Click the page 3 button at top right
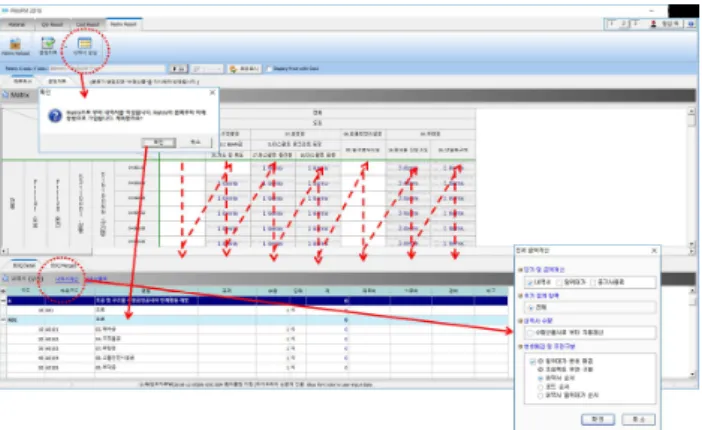This screenshot has height=430, width=702. [635, 24]
